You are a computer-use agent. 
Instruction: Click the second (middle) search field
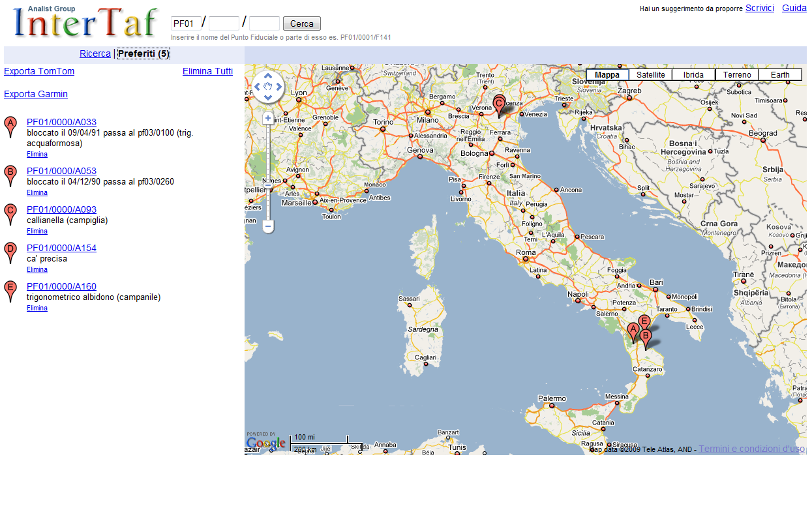[224, 23]
